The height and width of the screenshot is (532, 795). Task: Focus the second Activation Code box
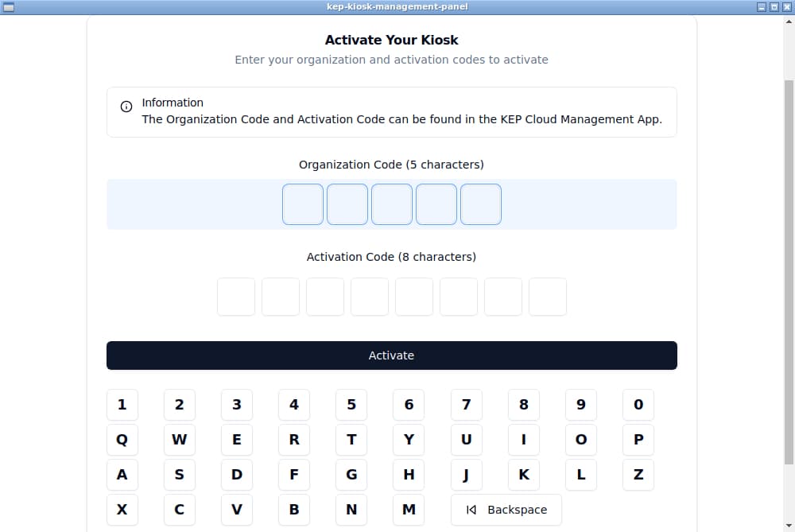click(x=281, y=297)
